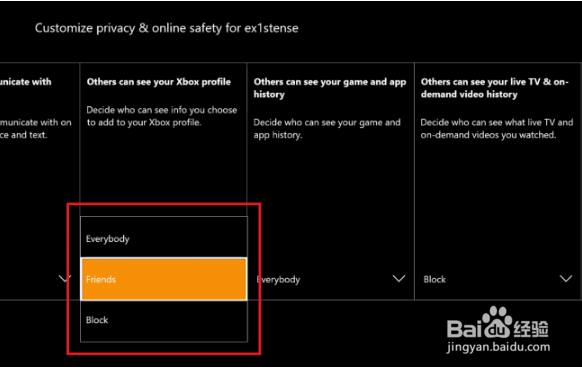Open the jingyan.baidu.com link
The image size is (582, 368).
(x=498, y=347)
